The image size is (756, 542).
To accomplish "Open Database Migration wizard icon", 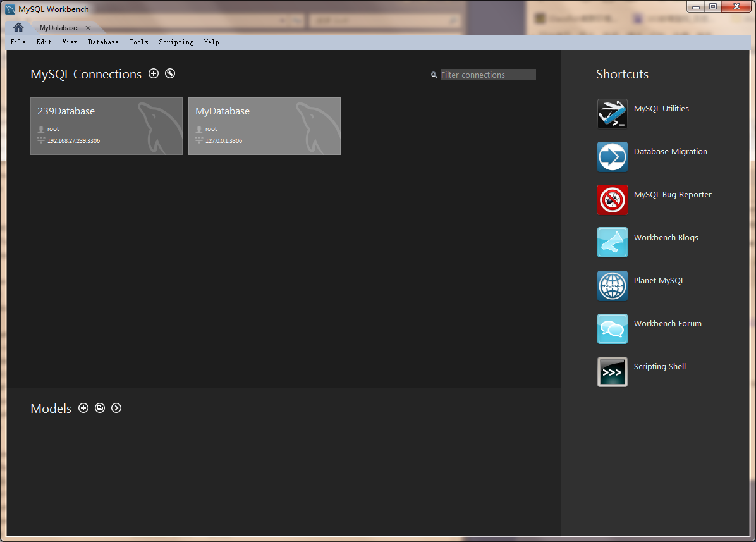I will [x=613, y=157].
